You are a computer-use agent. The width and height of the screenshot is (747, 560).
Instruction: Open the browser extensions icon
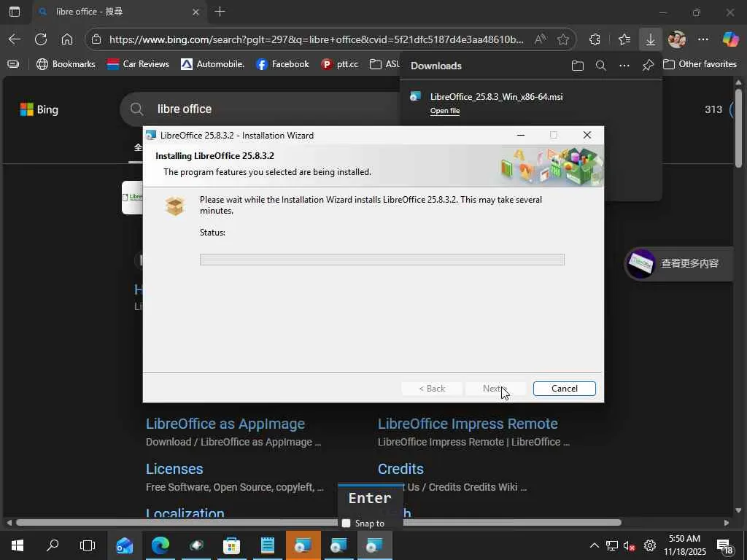(595, 39)
